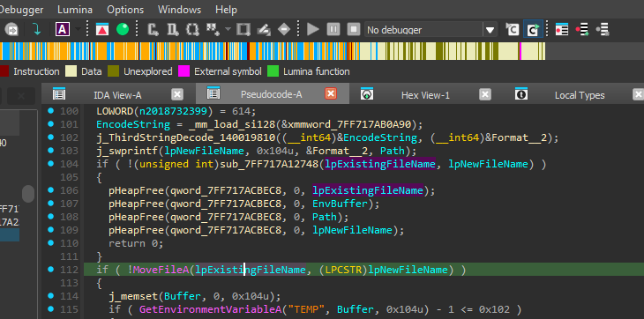Screen dimensions: 644x319
Task: Click the teal step arrow icon
Action: point(37,29)
